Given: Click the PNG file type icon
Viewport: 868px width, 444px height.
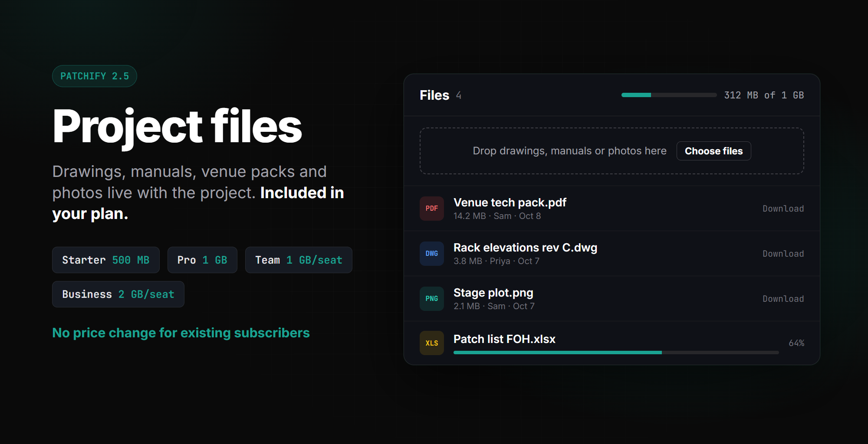Looking at the screenshot, I should click(432, 299).
